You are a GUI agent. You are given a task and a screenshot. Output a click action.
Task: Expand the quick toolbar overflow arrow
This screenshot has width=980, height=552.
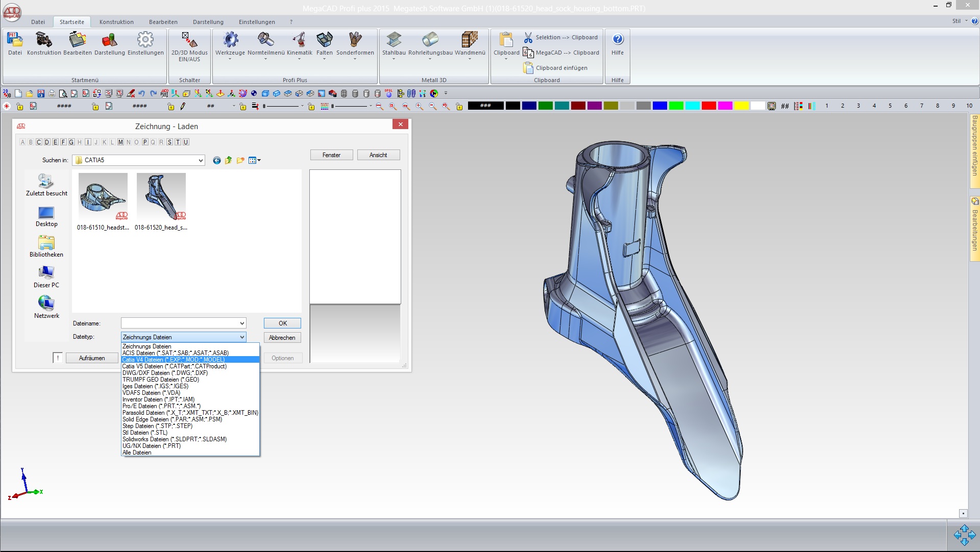tap(446, 93)
